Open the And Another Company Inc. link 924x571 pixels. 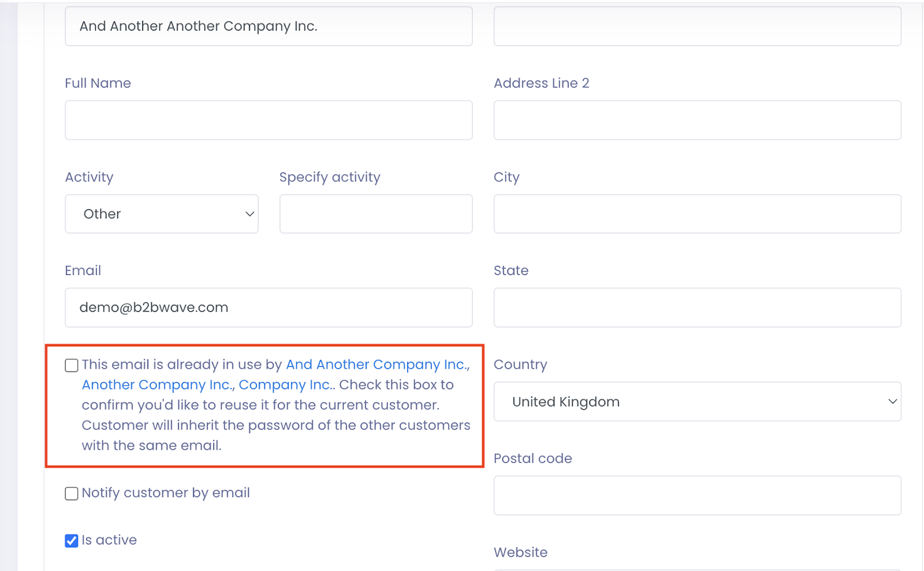click(377, 365)
